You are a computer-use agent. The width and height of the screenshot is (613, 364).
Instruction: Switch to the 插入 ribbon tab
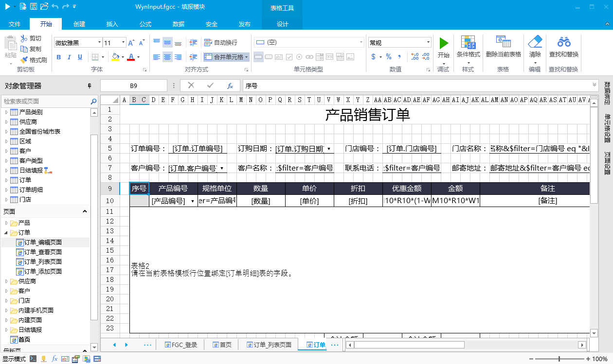tap(112, 24)
